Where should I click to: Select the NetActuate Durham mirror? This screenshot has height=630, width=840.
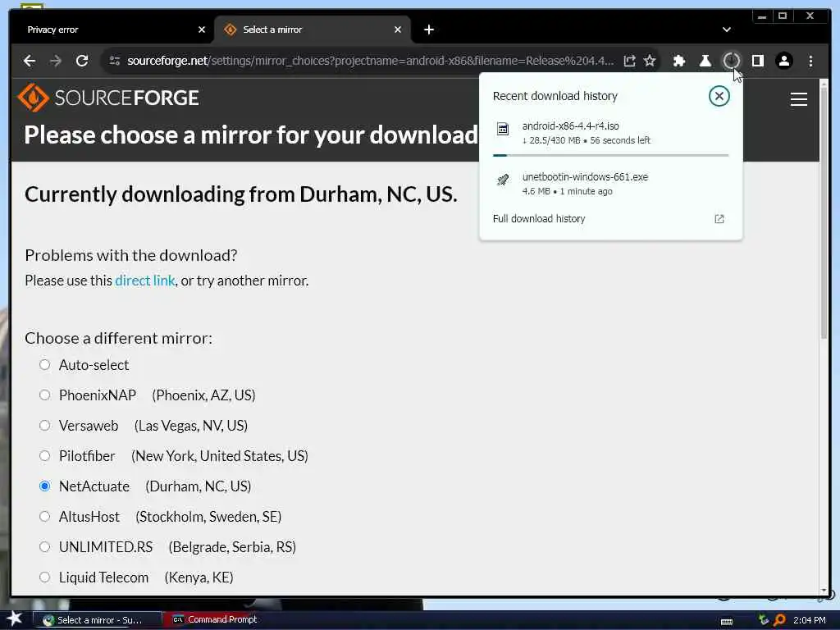(45, 486)
